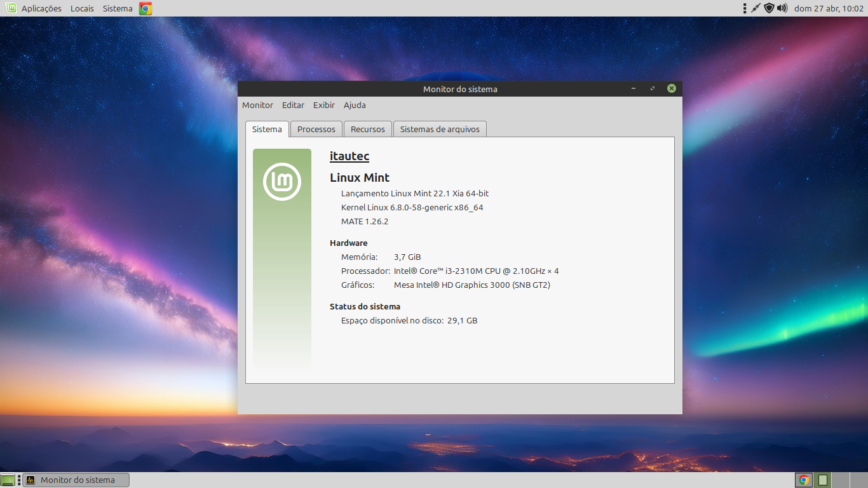
Task: Click the 3,7 GiB memory value
Action: point(407,257)
